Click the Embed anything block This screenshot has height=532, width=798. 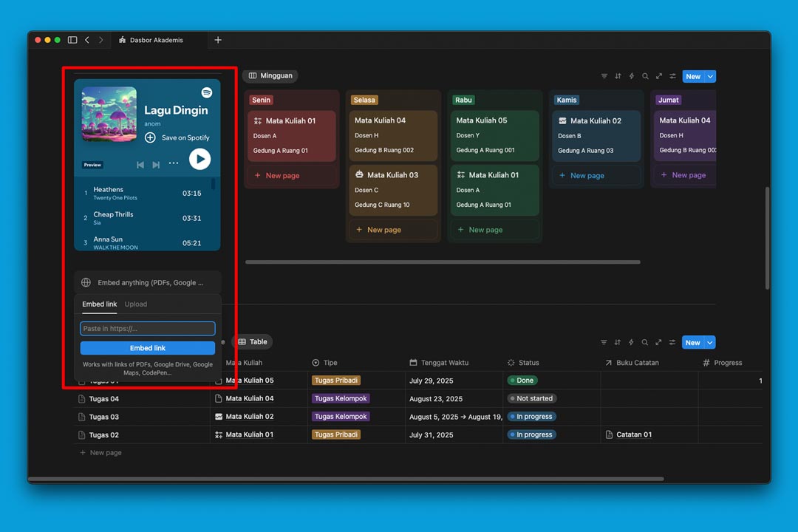point(148,282)
